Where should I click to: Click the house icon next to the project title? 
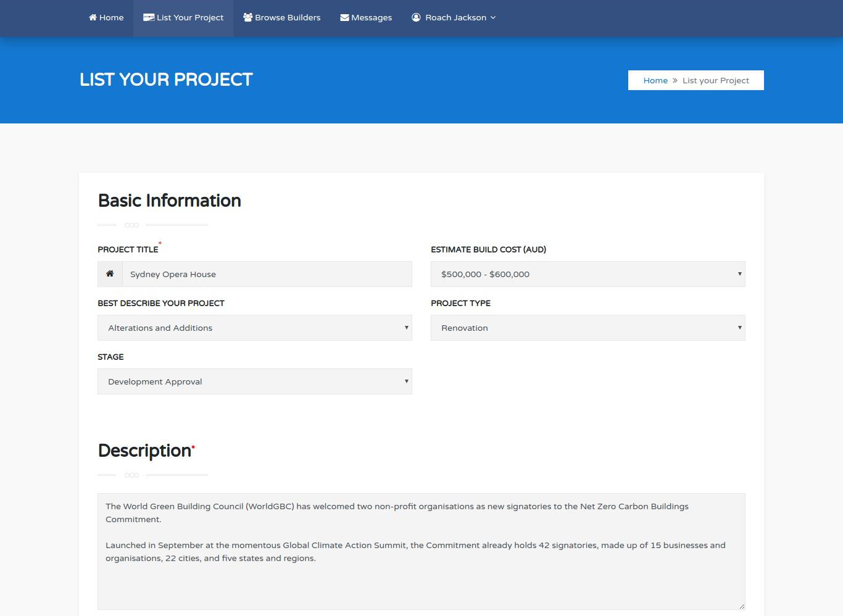[x=109, y=273]
